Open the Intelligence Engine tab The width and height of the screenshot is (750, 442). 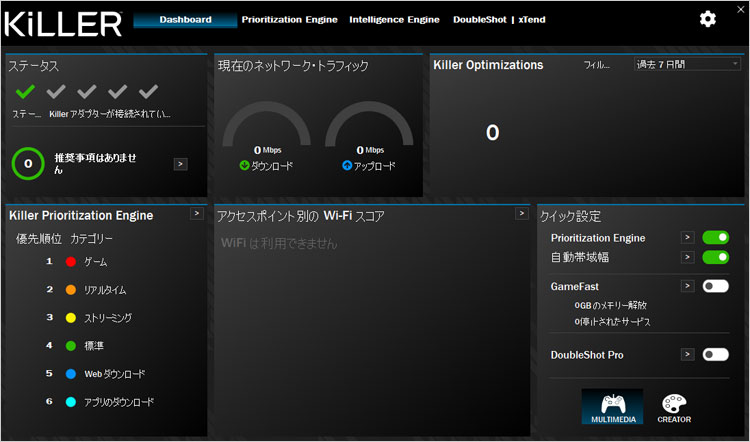(x=394, y=20)
